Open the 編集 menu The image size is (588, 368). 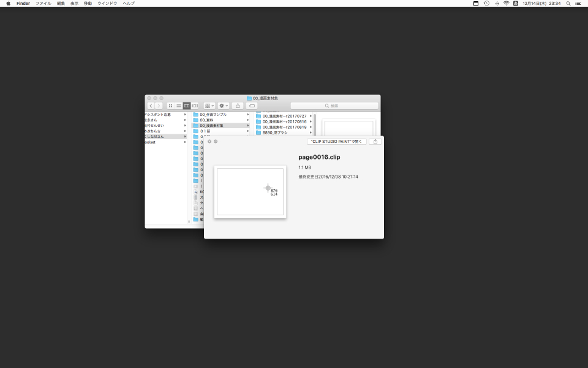pyautogui.click(x=61, y=4)
